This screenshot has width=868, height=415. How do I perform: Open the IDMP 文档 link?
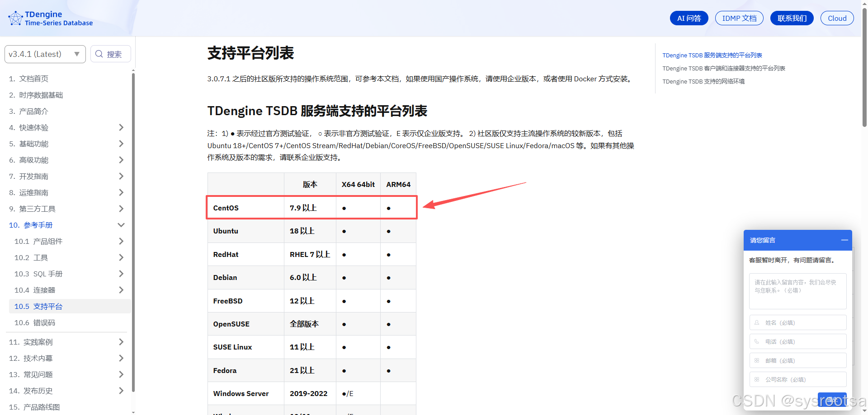tap(739, 18)
